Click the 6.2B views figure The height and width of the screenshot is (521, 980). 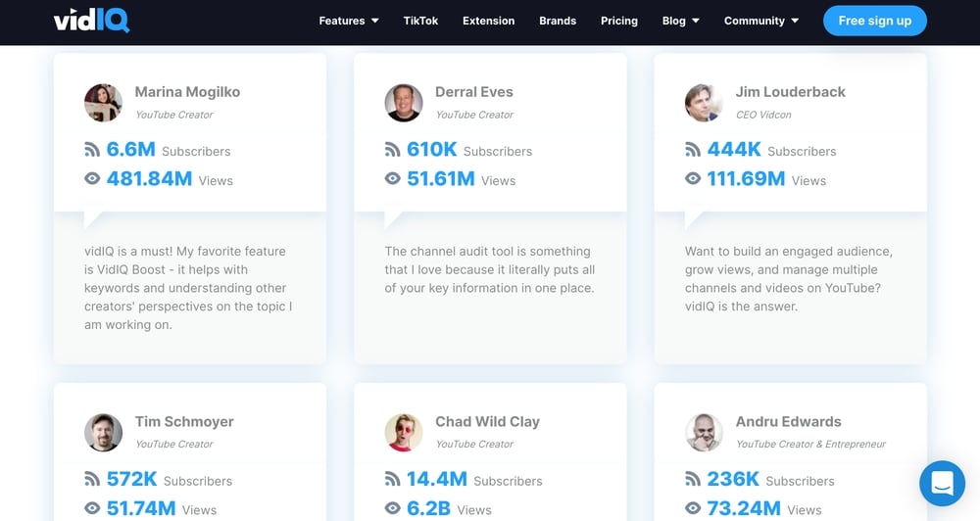429,508
